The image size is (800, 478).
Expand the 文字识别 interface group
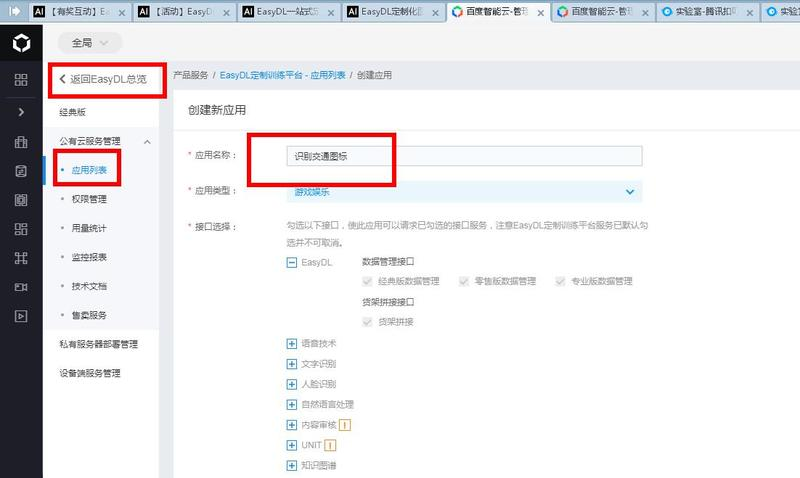pyautogui.click(x=291, y=364)
